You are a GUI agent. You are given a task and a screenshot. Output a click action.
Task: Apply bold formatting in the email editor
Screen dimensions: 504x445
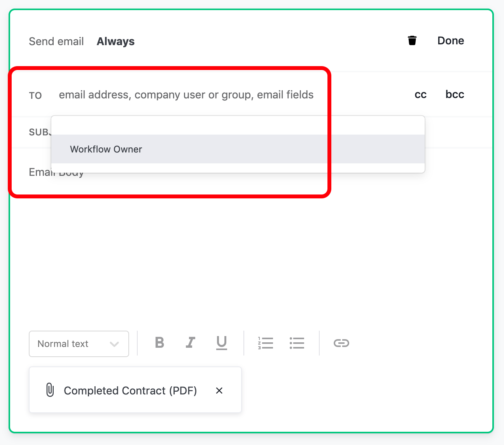[x=159, y=343]
